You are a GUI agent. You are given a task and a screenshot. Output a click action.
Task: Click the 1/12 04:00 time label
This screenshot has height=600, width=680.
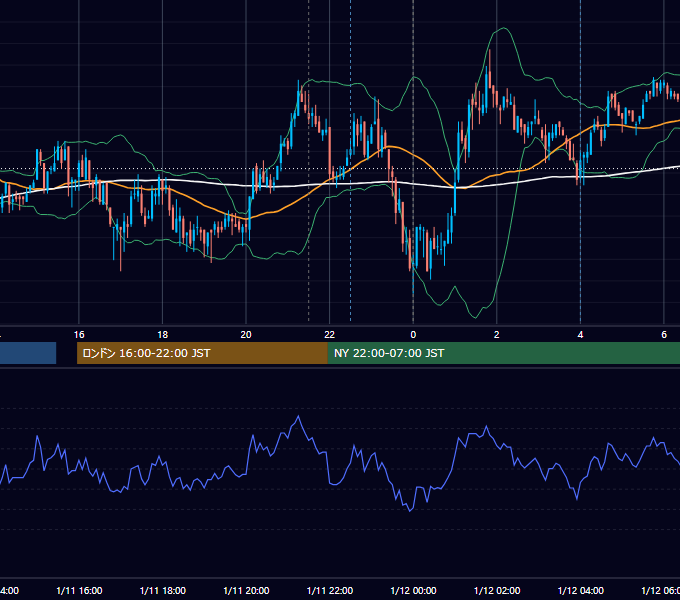pos(581,591)
